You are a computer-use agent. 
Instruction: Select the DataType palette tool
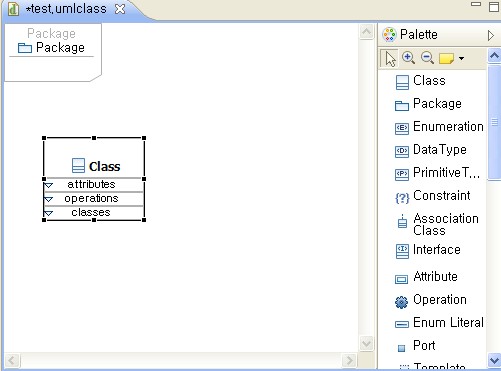[431, 150]
